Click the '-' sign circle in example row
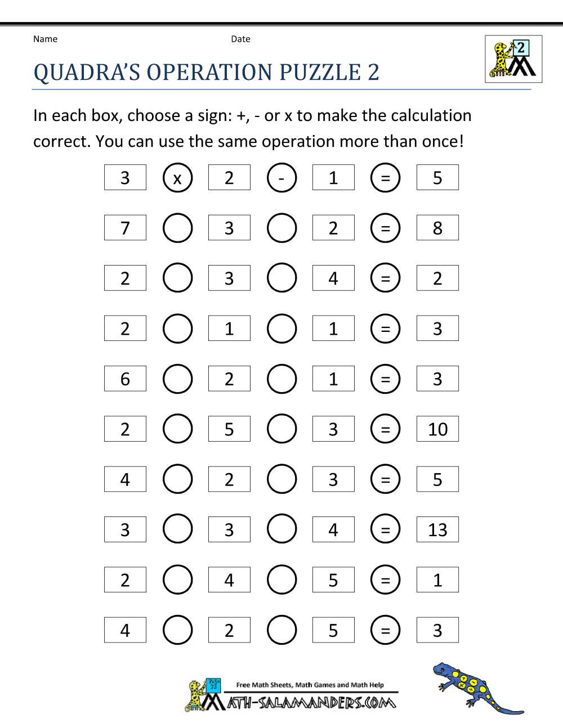 [281, 178]
